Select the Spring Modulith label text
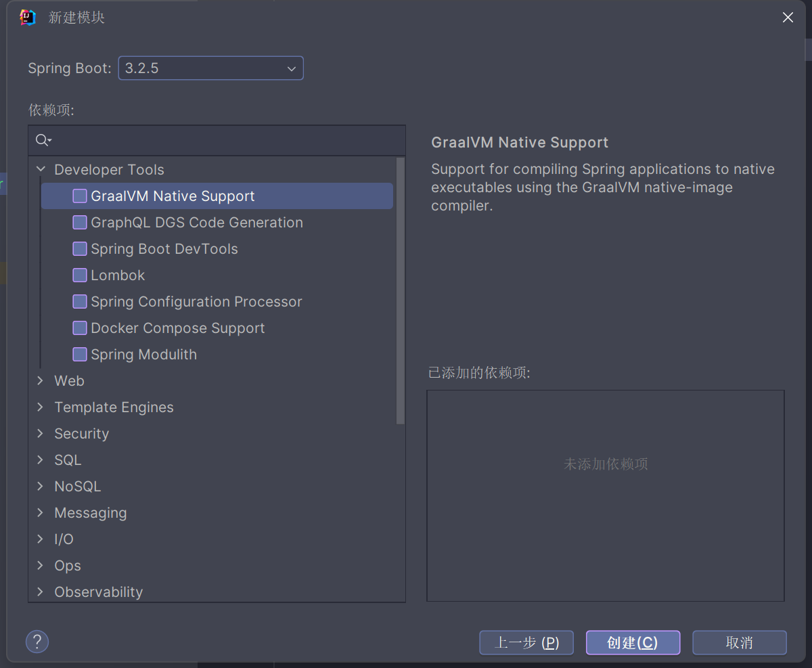 point(143,355)
